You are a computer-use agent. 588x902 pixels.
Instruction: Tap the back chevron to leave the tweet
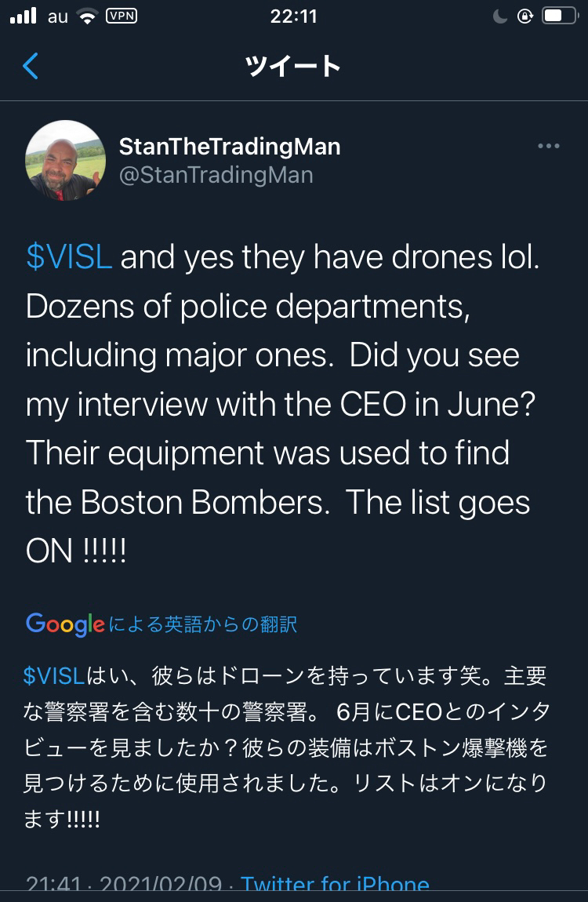pos(30,67)
